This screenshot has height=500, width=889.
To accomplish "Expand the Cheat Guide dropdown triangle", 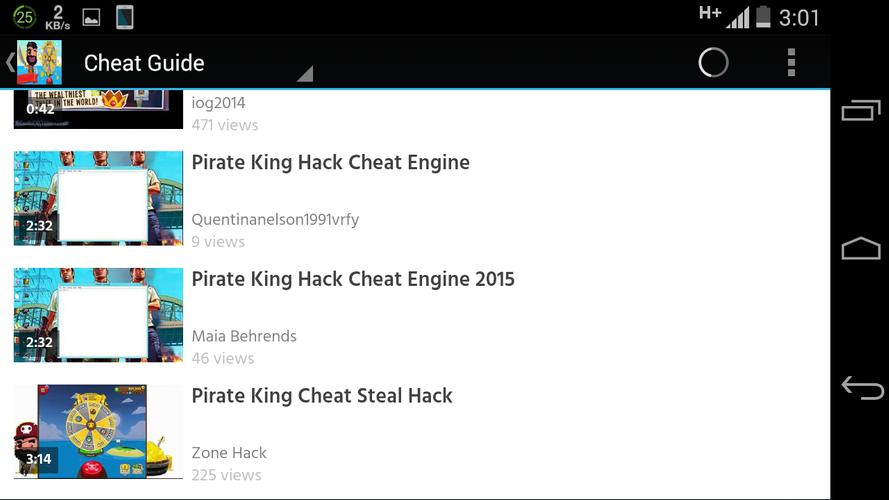I will (x=305, y=74).
